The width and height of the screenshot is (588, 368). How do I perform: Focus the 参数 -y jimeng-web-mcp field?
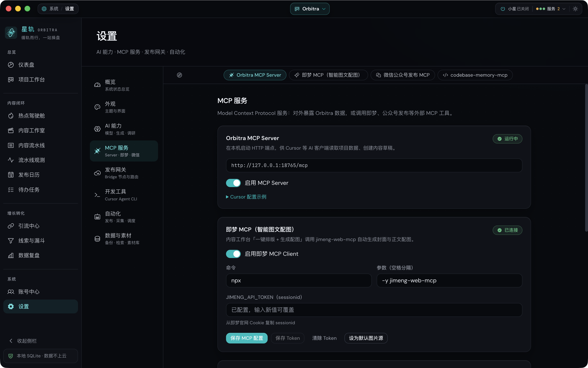(449, 280)
